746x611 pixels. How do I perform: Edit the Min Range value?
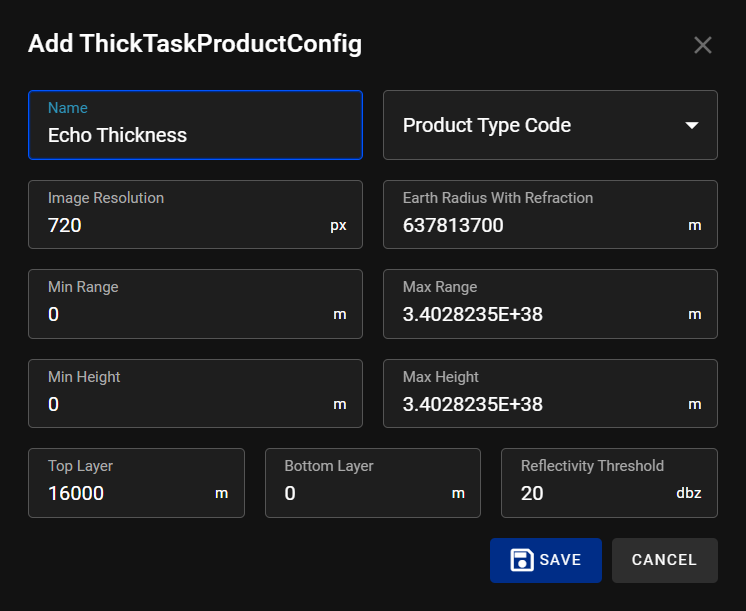[x=180, y=315]
